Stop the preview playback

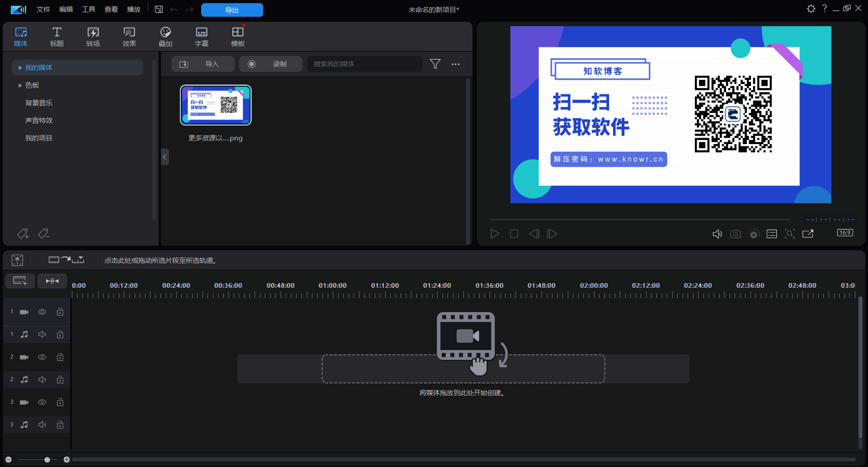pyautogui.click(x=514, y=234)
